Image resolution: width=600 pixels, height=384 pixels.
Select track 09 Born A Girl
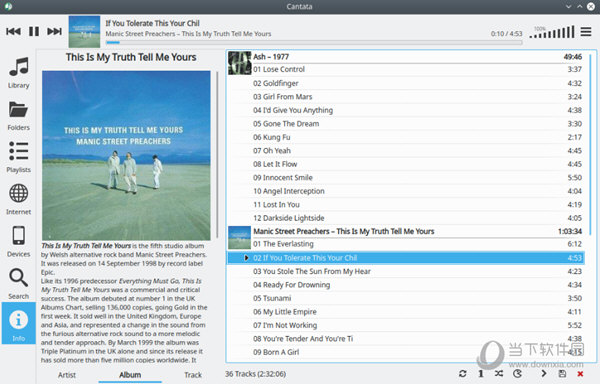click(x=406, y=352)
